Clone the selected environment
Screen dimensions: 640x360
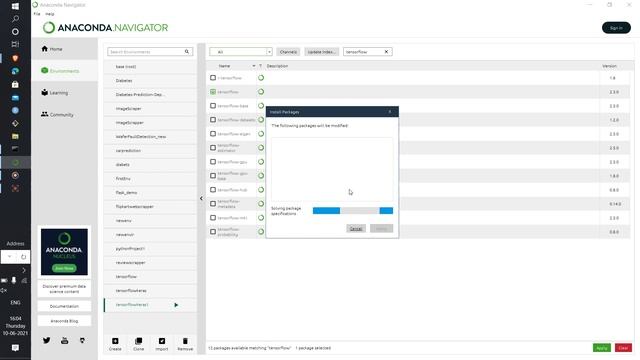pos(138,344)
